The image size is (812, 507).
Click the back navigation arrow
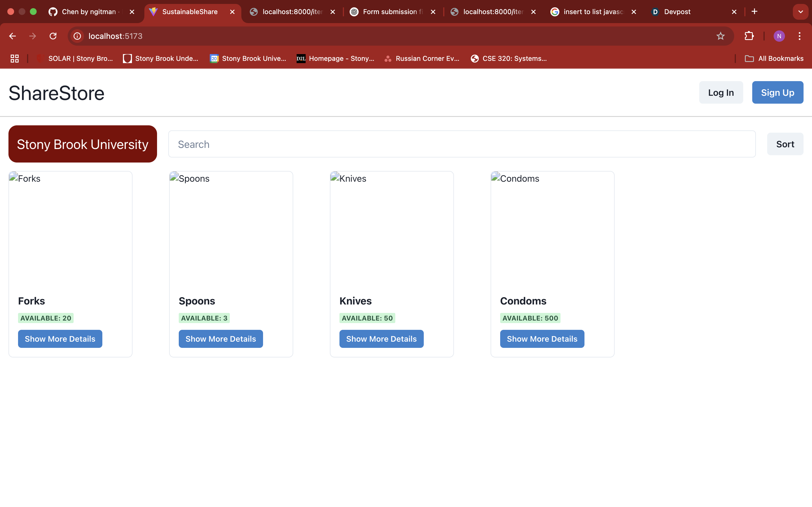12,36
